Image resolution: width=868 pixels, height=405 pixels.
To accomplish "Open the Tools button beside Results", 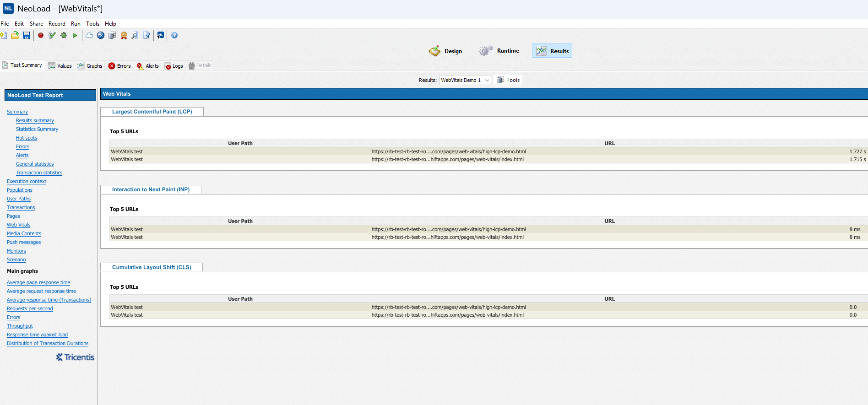I will point(508,80).
